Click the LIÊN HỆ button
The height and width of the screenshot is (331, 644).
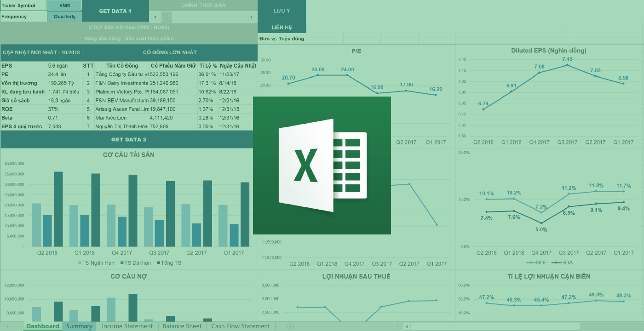click(282, 27)
